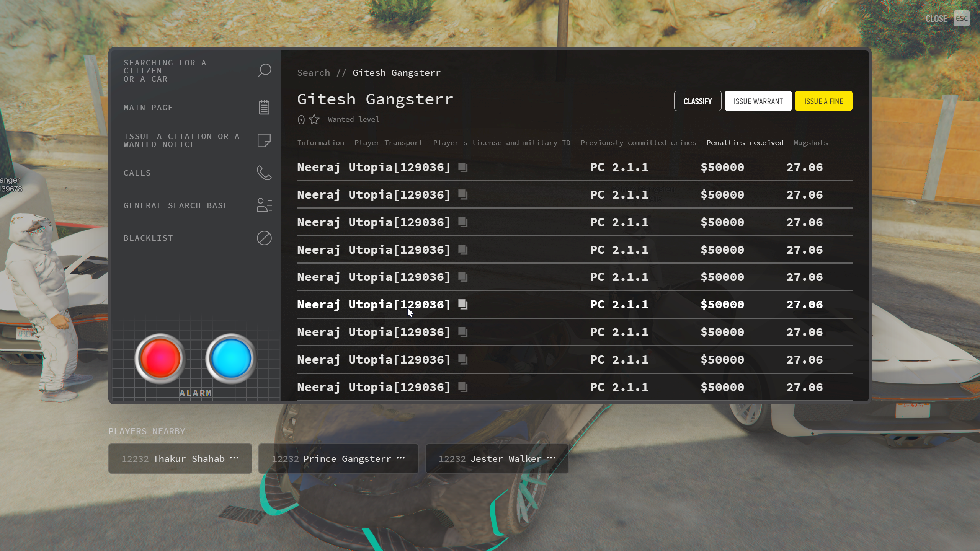This screenshot has width=980, height=551.
Task: Click the ALARM label under the buttons
Action: point(195,393)
